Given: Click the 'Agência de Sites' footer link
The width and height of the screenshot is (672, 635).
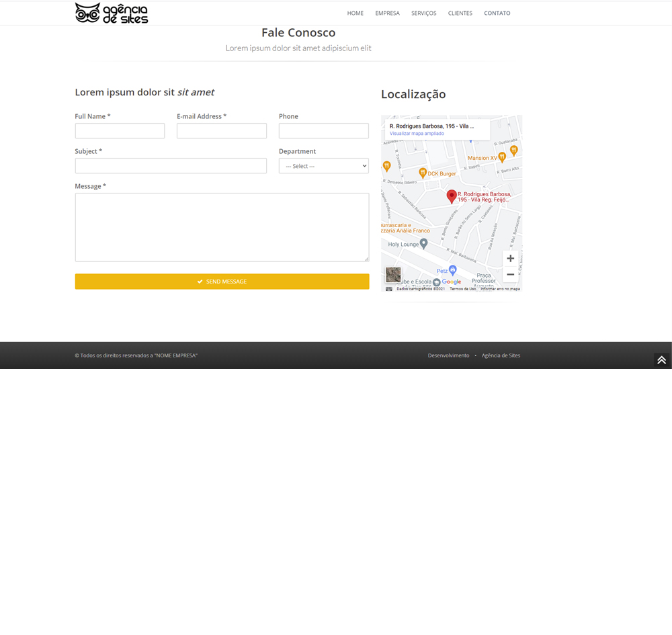Looking at the screenshot, I should 501,355.
